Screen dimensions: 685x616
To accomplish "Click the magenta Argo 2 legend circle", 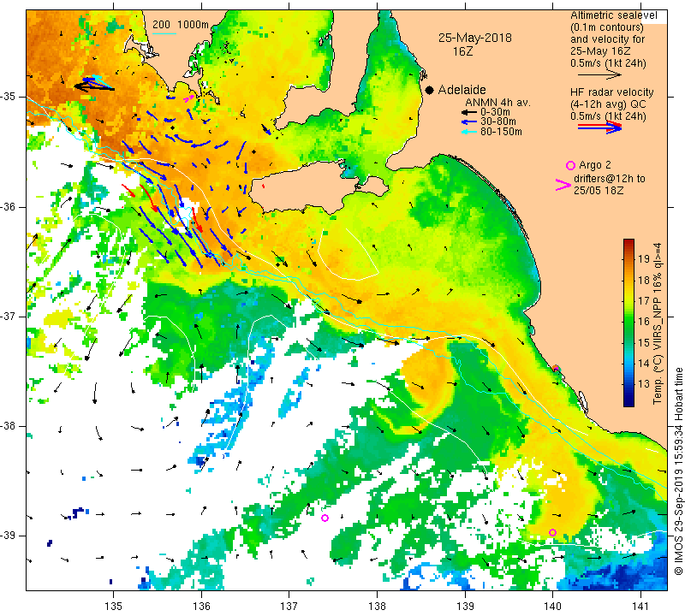I will (570, 165).
